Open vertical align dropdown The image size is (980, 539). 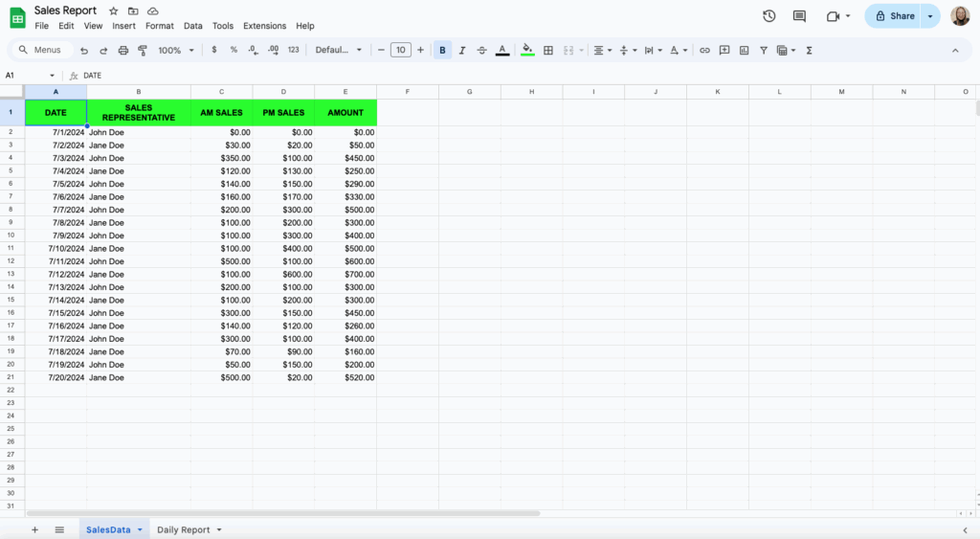pos(628,50)
